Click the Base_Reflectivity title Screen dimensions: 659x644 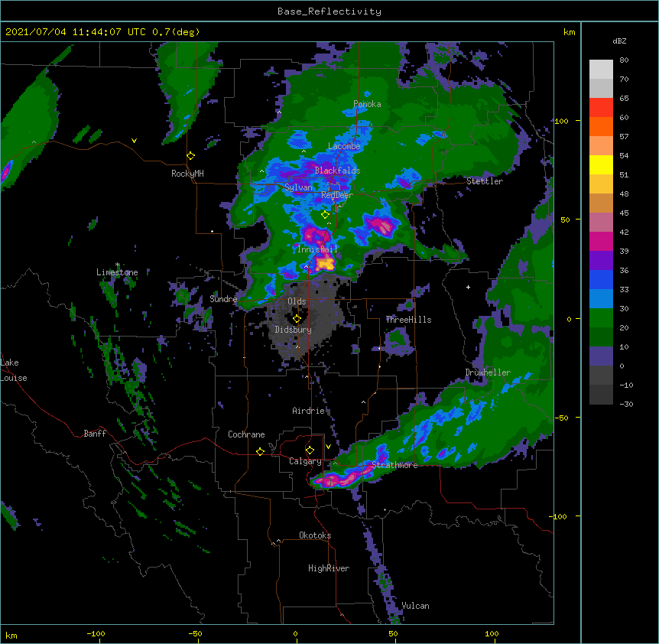point(329,11)
